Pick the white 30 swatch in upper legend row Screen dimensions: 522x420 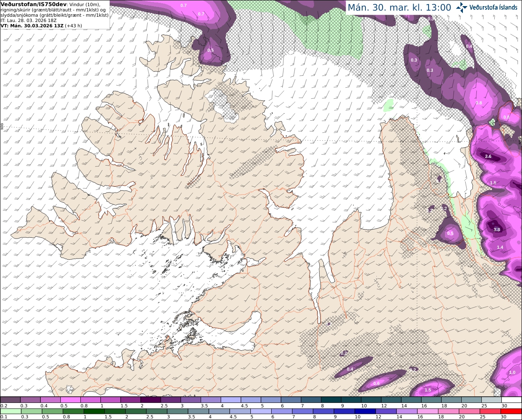[511, 400]
